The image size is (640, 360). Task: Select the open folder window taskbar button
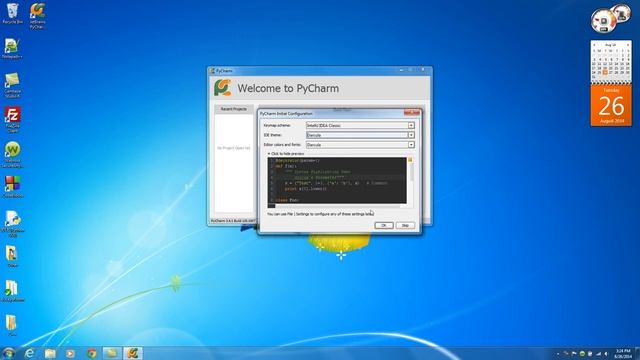(x=111, y=353)
